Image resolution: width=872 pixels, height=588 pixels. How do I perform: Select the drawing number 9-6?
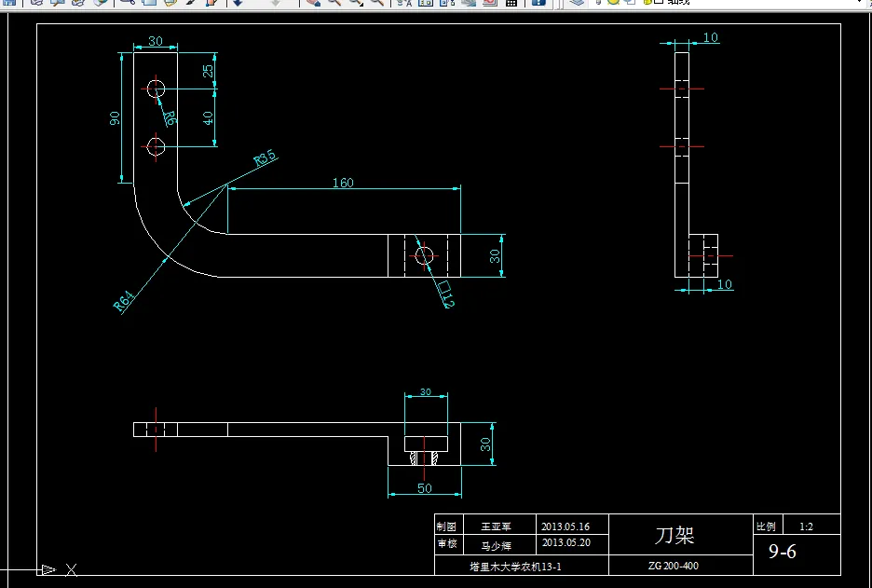[783, 552]
